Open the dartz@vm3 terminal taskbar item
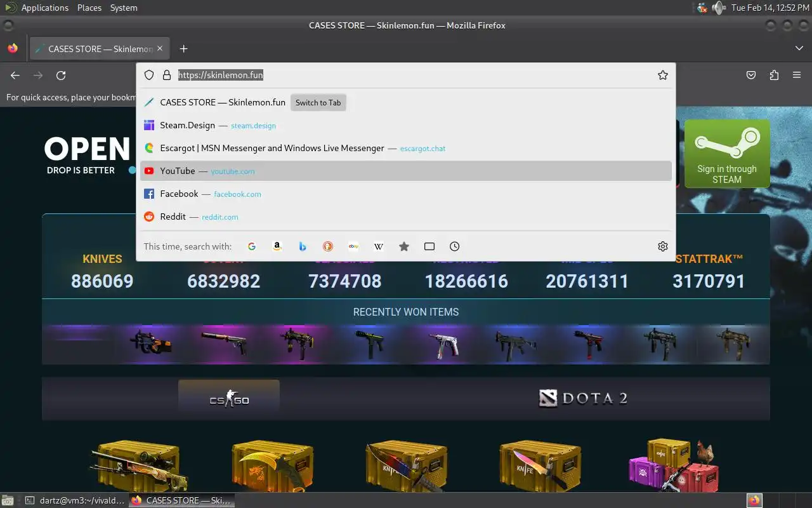Screen dimensions: 812x508 click(75, 500)
